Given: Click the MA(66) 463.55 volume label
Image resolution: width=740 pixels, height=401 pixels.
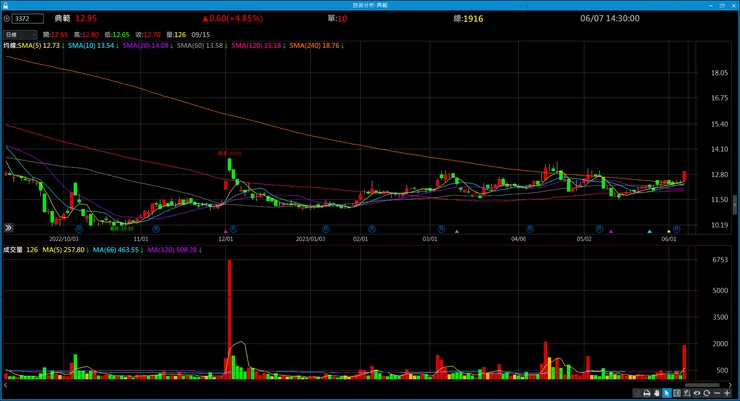Looking at the screenshot, I should (116, 250).
